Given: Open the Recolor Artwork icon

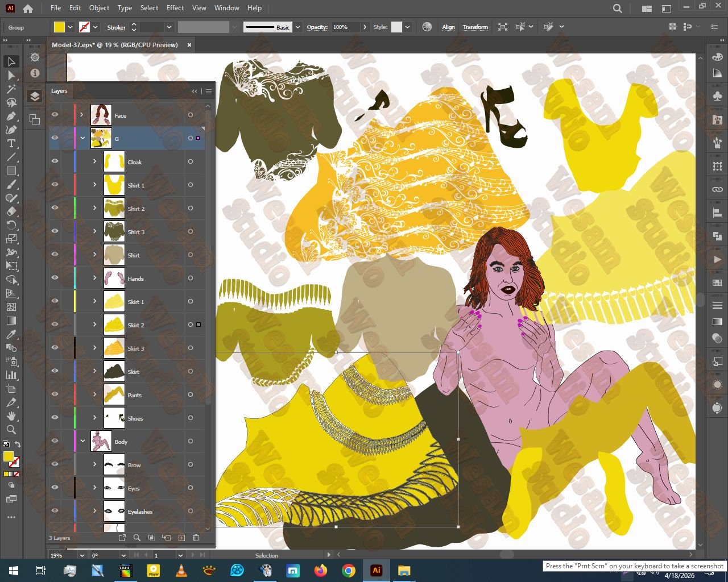Looking at the screenshot, I should pos(427,27).
